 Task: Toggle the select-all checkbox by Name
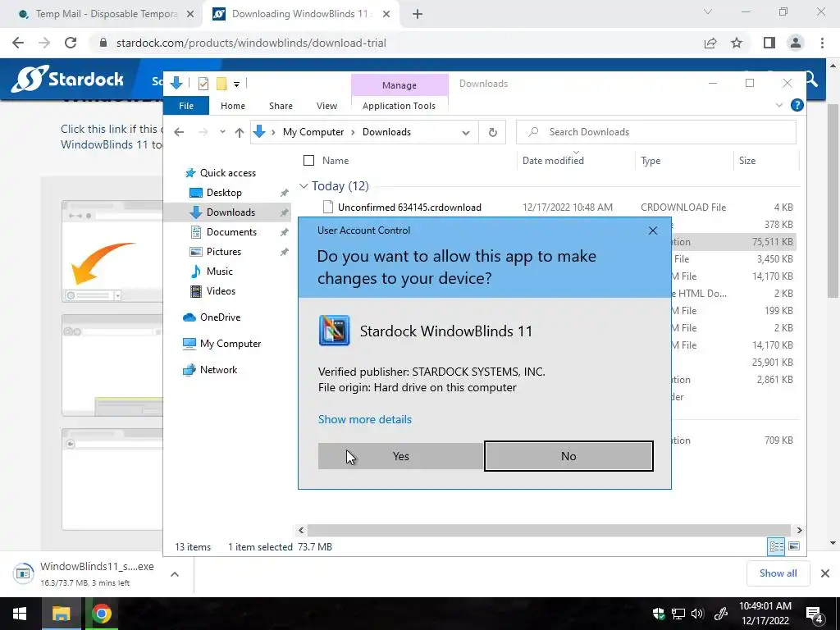[308, 160]
